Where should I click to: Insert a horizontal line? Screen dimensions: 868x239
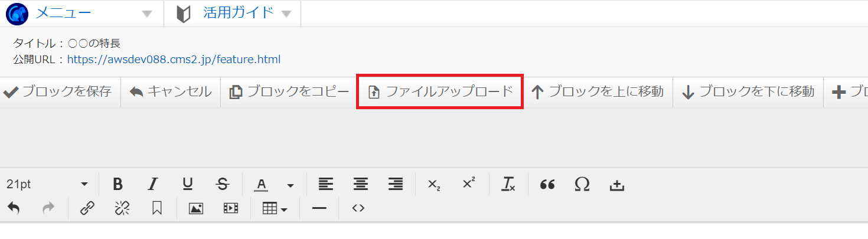pyautogui.click(x=319, y=208)
